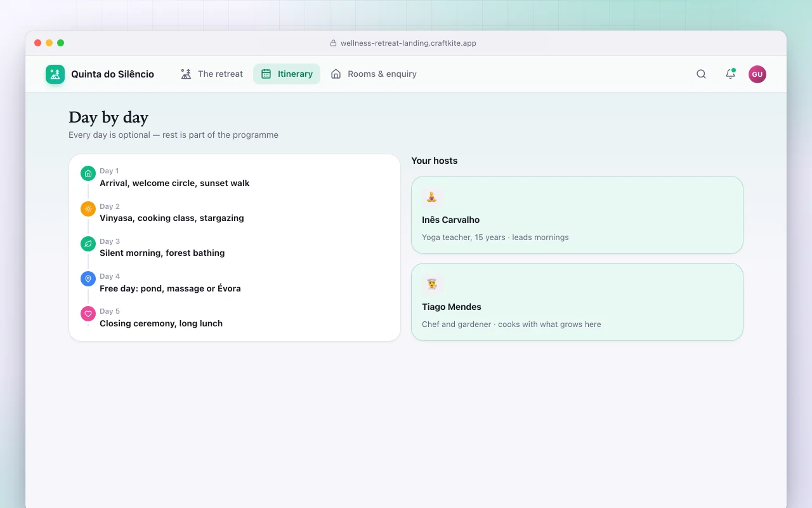Select 'Arrival, welcome circle, sunset walk' entry
The image size is (812, 508).
point(174,183)
